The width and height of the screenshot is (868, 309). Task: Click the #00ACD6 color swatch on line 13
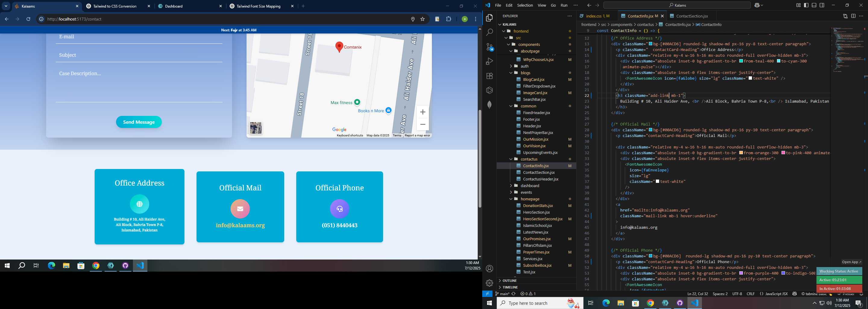click(651, 44)
